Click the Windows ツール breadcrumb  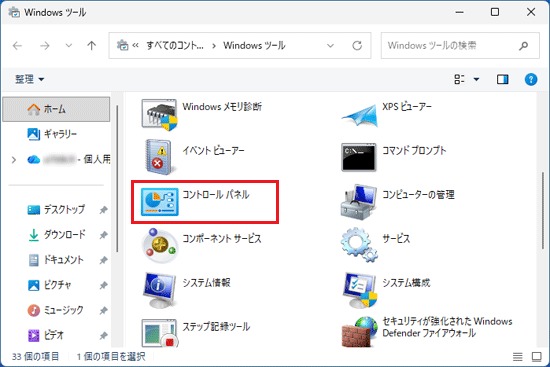tap(254, 45)
